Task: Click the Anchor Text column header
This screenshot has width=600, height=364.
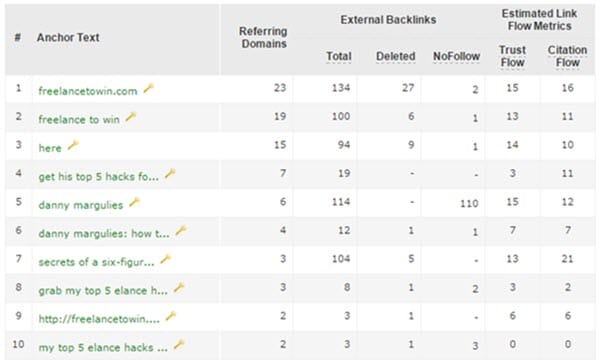Action: click(x=68, y=38)
